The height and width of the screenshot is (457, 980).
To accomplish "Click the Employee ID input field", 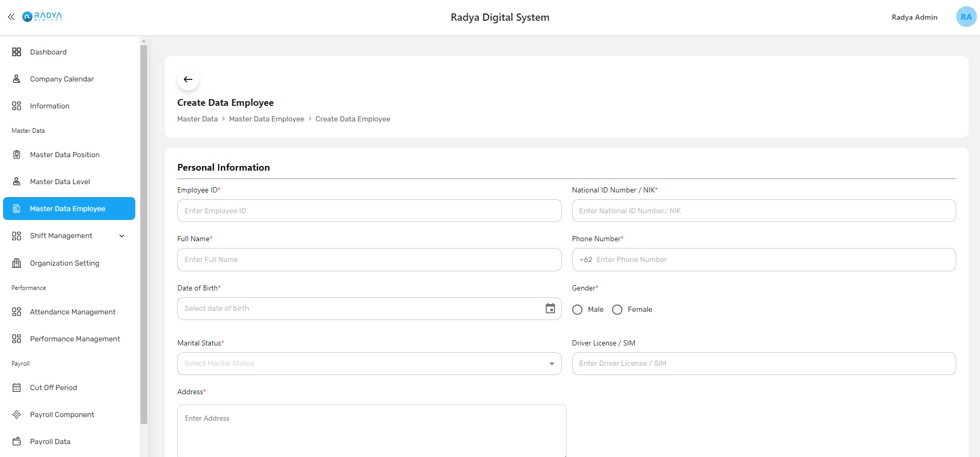I will [x=369, y=211].
